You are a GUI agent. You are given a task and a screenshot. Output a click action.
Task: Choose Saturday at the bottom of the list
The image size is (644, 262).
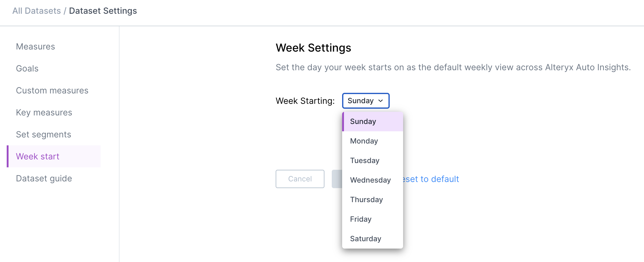tap(365, 238)
